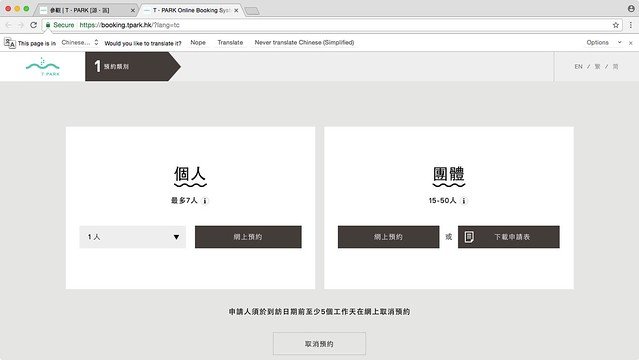
Task: Click the document icon on the 下載申請表 button
Action: (469, 236)
